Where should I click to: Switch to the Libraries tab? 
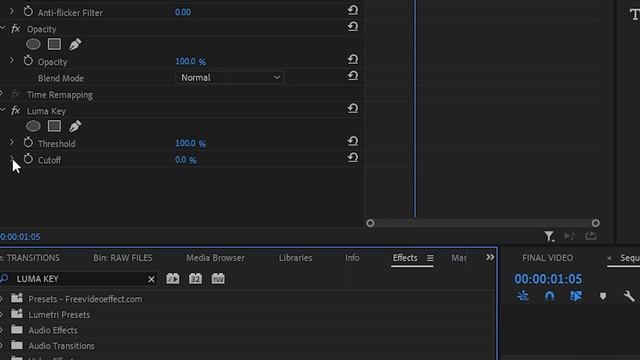click(x=296, y=258)
